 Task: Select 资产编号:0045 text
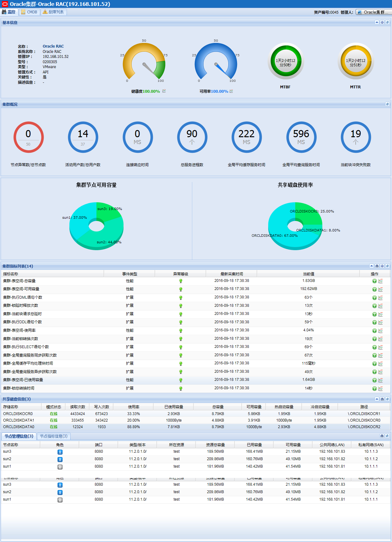pyautogui.click(x=326, y=12)
